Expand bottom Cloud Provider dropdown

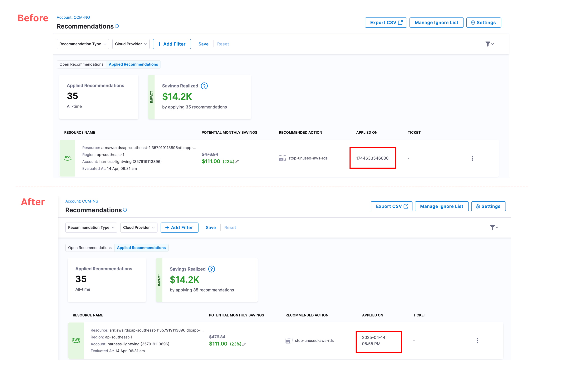click(139, 228)
